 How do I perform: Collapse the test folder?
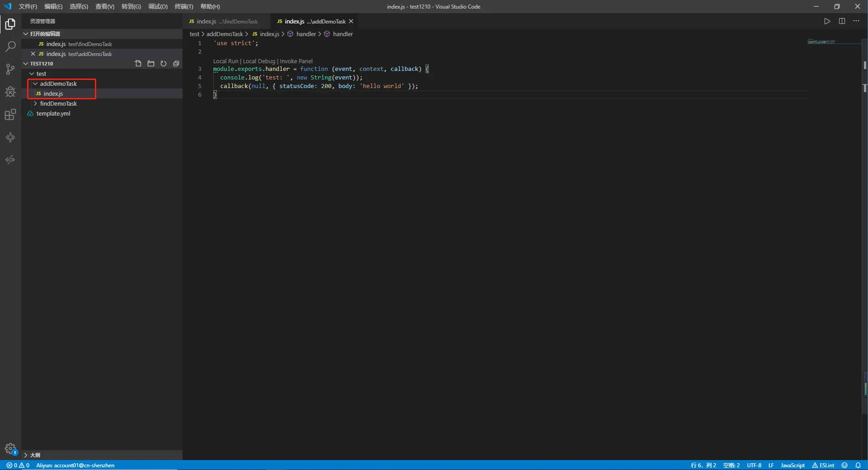[x=32, y=74]
